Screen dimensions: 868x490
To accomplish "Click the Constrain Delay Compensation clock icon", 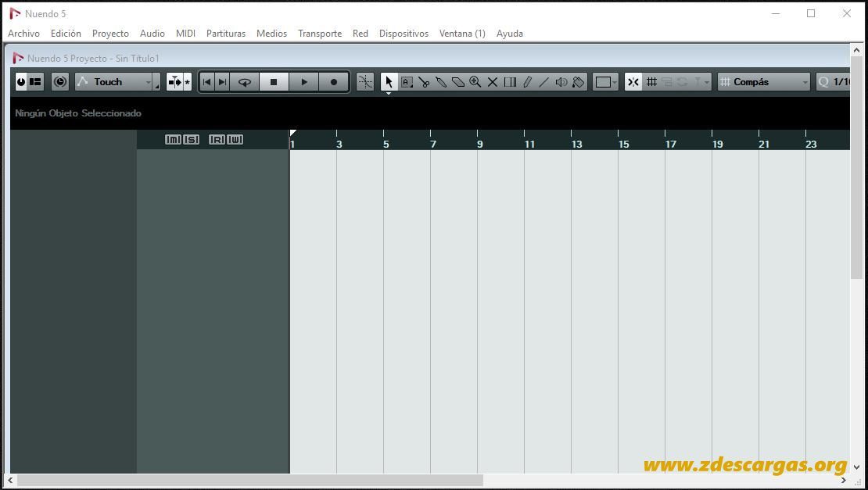I will click(x=60, y=82).
